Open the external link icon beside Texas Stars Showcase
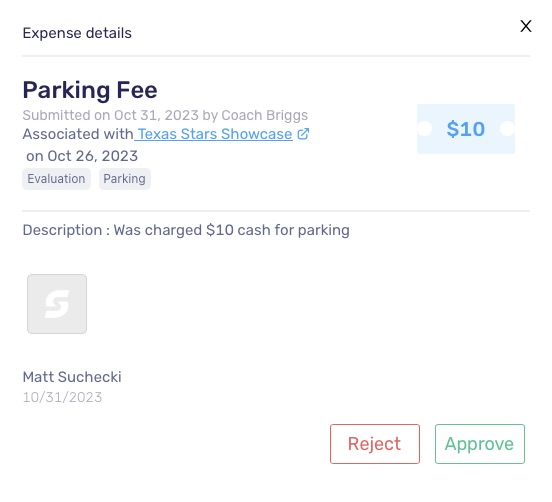 click(x=303, y=134)
